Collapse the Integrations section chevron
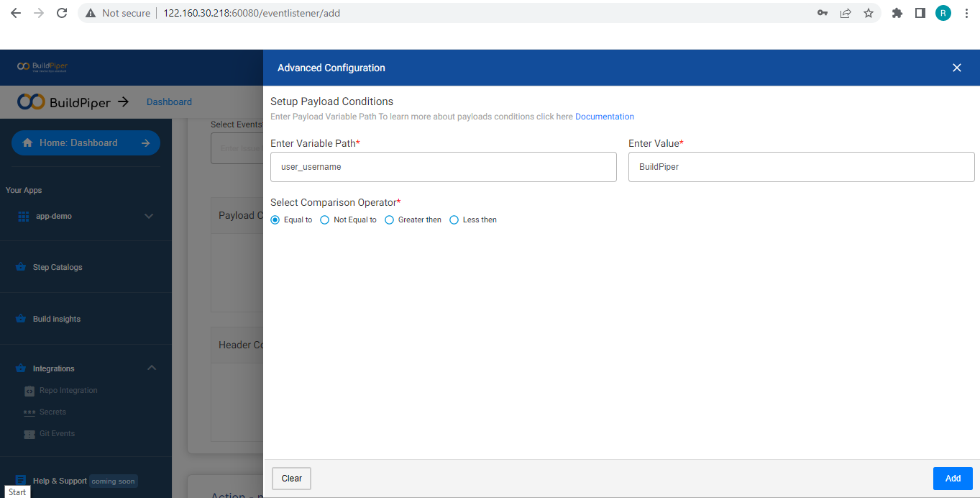This screenshot has width=980, height=498. (152, 368)
